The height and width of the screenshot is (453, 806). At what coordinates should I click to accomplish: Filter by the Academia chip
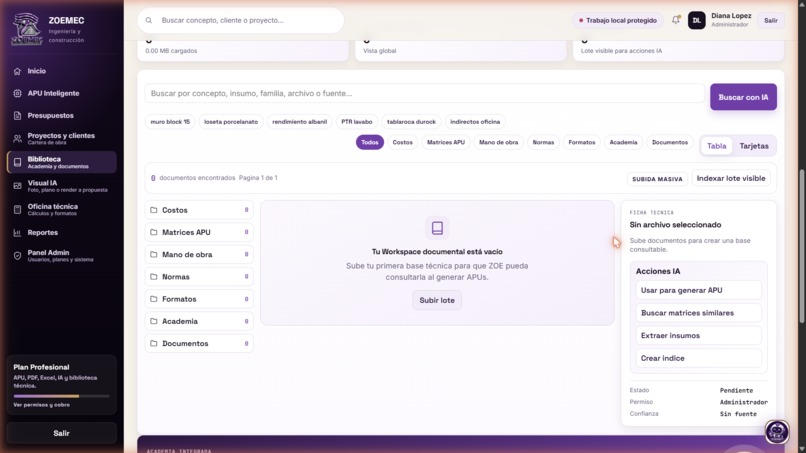(624, 142)
